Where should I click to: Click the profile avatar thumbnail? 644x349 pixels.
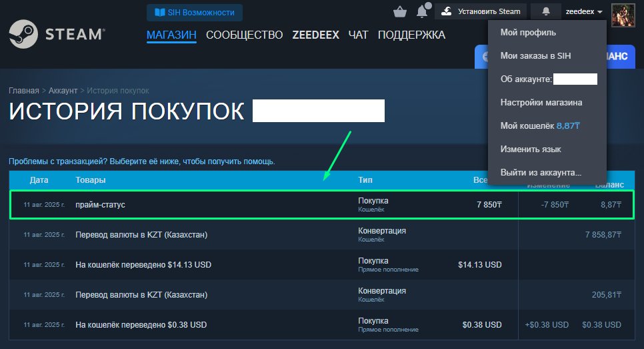[x=623, y=15]
